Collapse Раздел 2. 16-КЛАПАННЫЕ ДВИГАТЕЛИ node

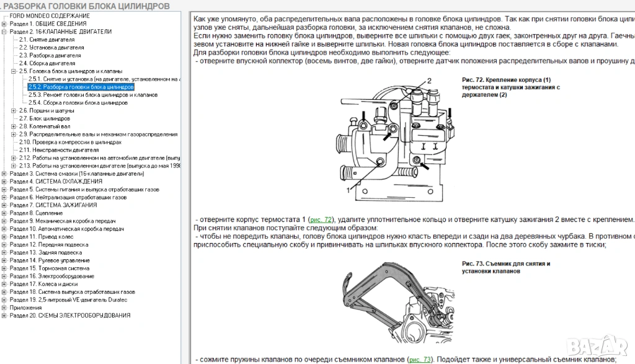(x=4, y=31)
